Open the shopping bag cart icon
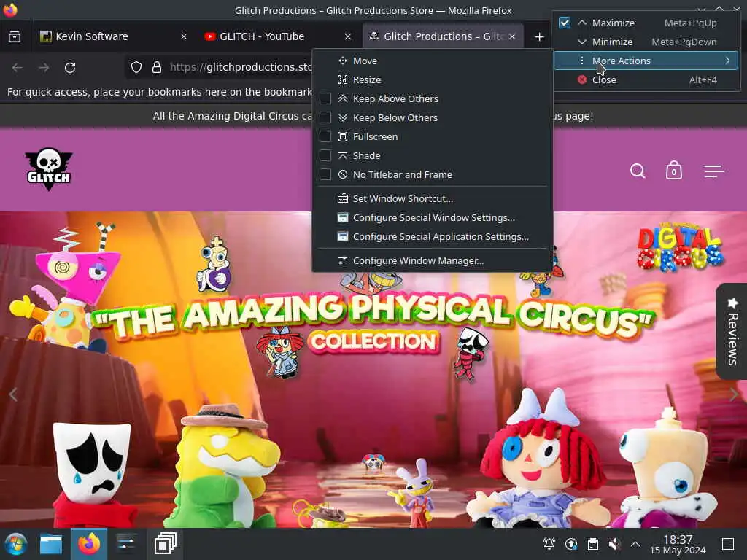The width and height of the screenshot is (747, 560). [x=673, y=171]
